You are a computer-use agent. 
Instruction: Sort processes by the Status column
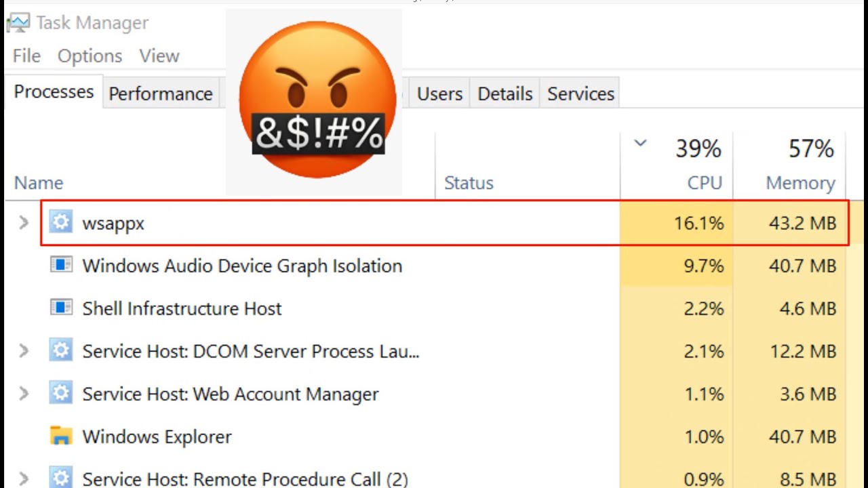[469, 183]
